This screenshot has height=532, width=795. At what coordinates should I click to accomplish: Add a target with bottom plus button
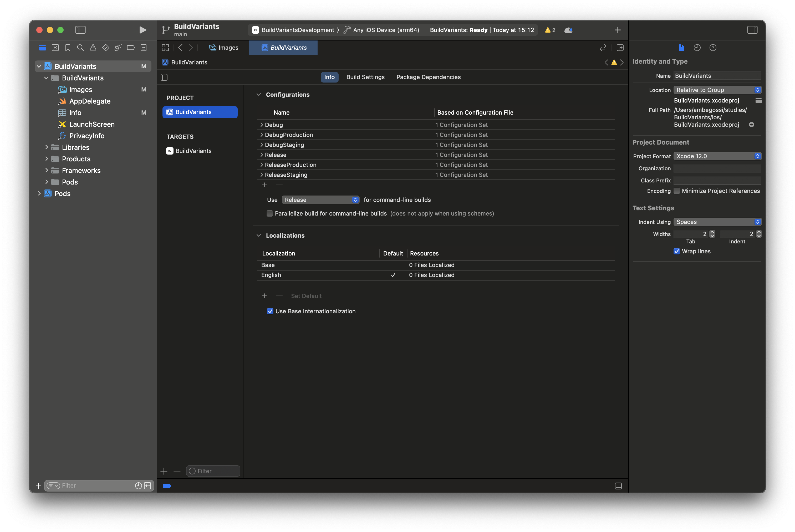pyautogui.click(x=164, y=471)
